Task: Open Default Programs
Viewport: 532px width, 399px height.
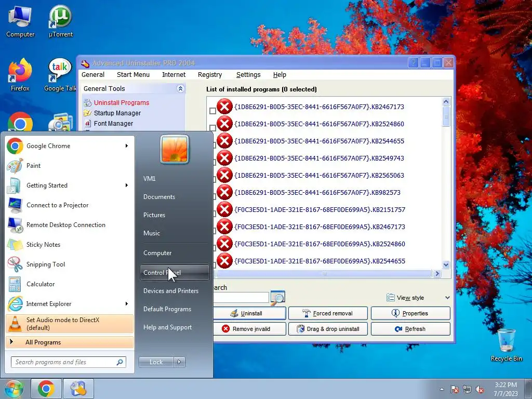Action: 167,309
